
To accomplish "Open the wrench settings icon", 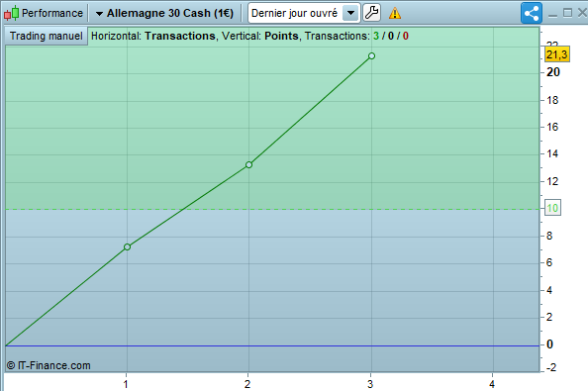I will 371,13.
